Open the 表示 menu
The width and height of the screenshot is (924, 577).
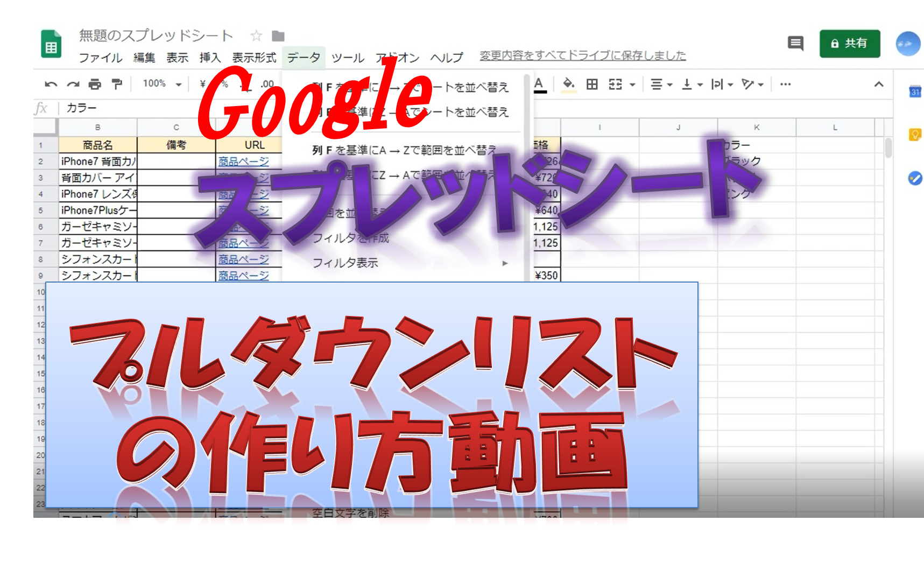[177, 58]
